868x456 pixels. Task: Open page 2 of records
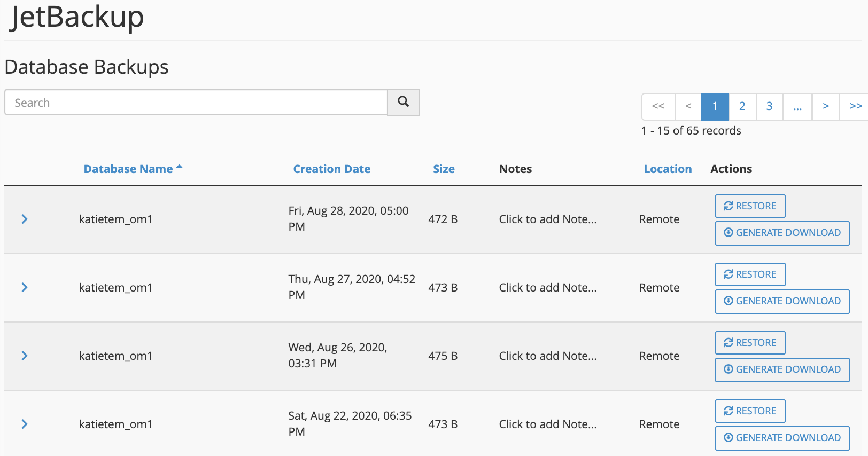point(742,106)
